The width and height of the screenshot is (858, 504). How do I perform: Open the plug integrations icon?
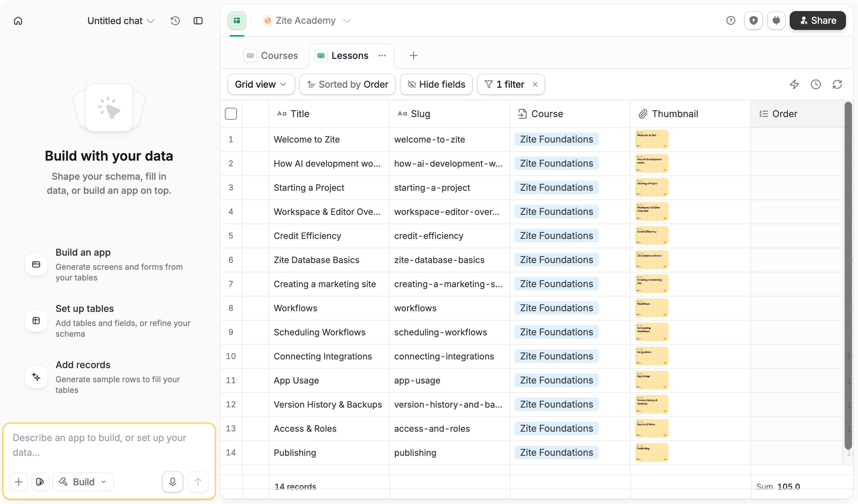(x=776, y=20)
